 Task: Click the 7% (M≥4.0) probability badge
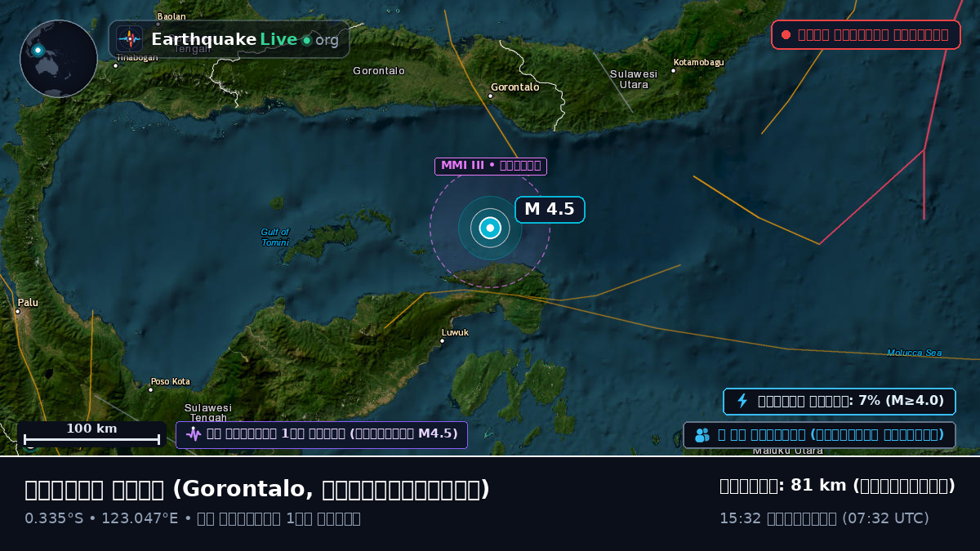coord(840,401)
